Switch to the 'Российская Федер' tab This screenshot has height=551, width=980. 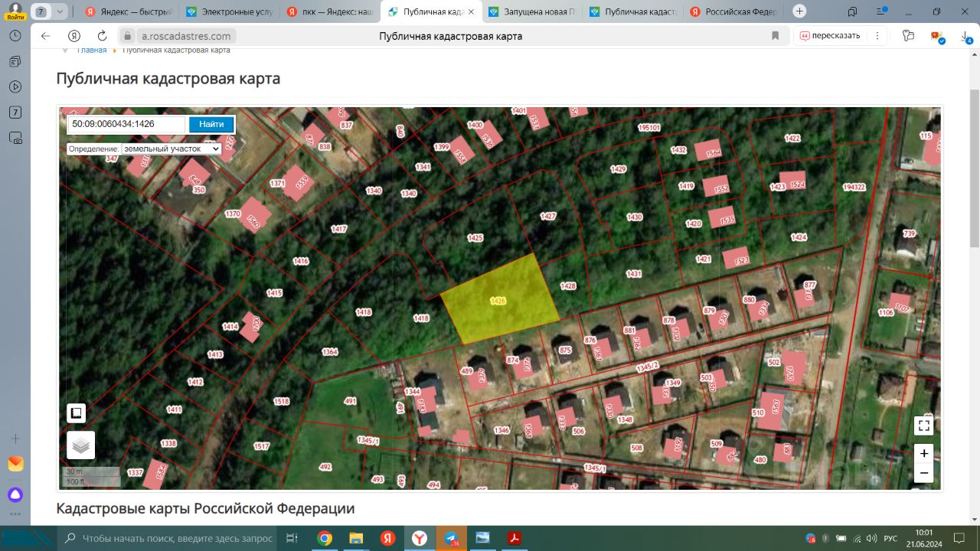(x=733, y=11)
